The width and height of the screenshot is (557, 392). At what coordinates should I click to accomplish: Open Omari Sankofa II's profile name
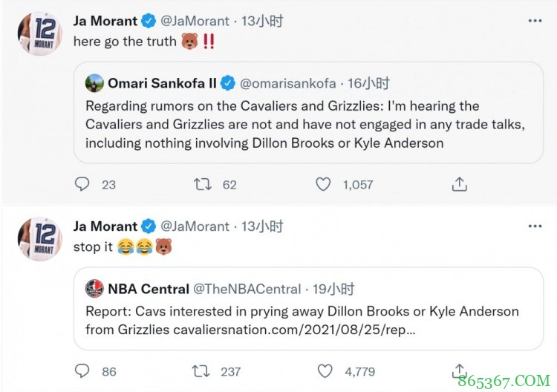[162, 83]
